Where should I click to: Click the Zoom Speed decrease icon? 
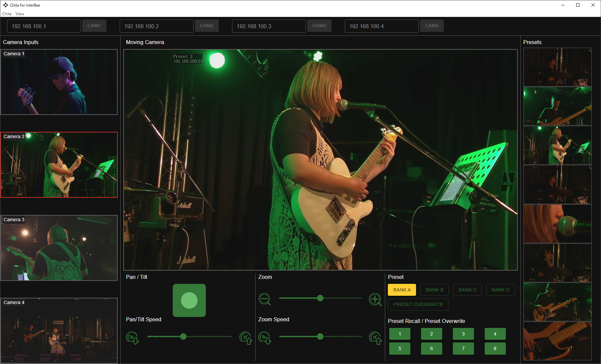pos(265,338)
